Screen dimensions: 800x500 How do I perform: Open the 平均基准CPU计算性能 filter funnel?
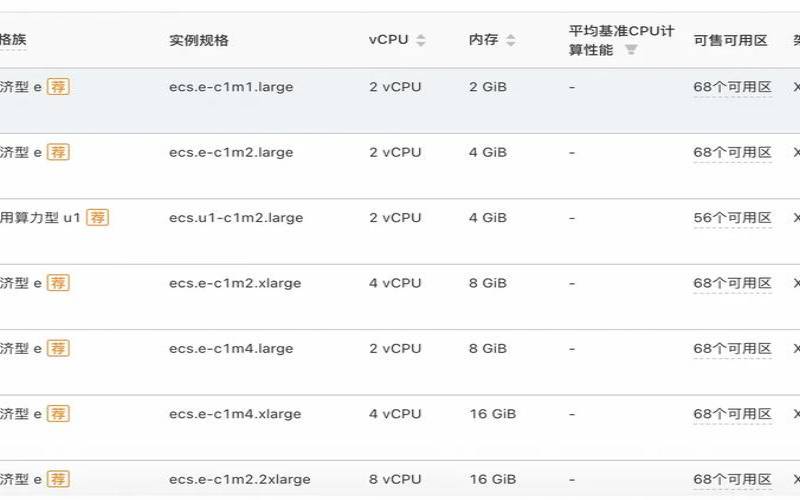tap(631, 50)
